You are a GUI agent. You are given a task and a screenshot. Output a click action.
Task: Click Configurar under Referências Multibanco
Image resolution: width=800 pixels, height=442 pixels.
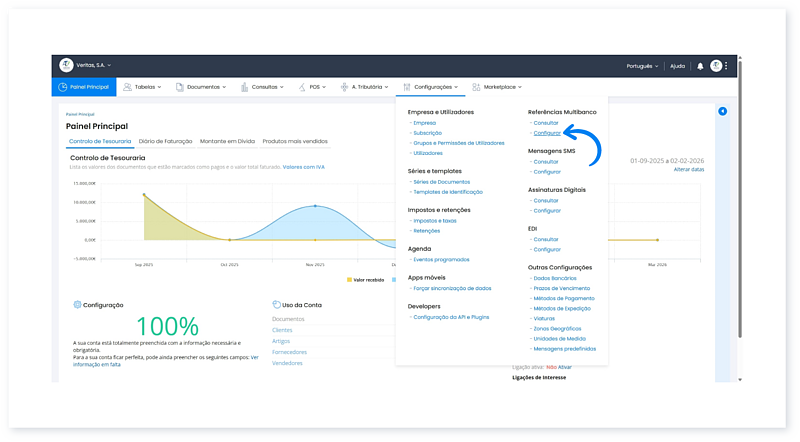(x=547, y=132)
